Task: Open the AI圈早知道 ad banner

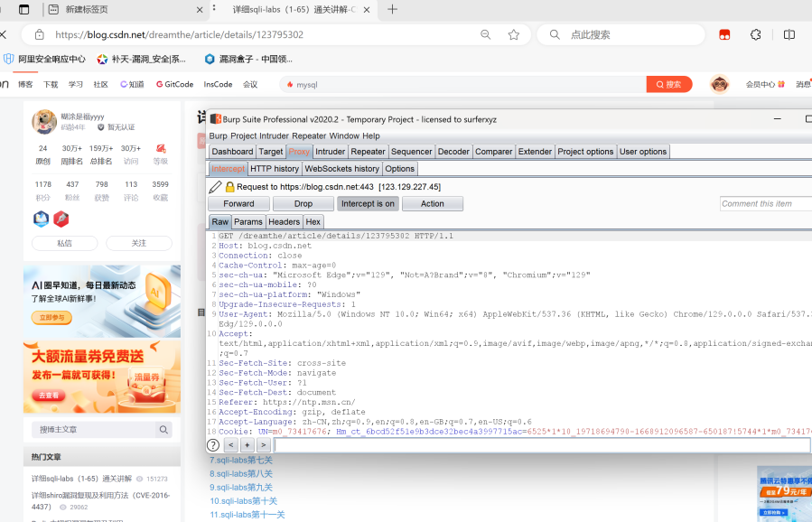Action: click(102, 302)
